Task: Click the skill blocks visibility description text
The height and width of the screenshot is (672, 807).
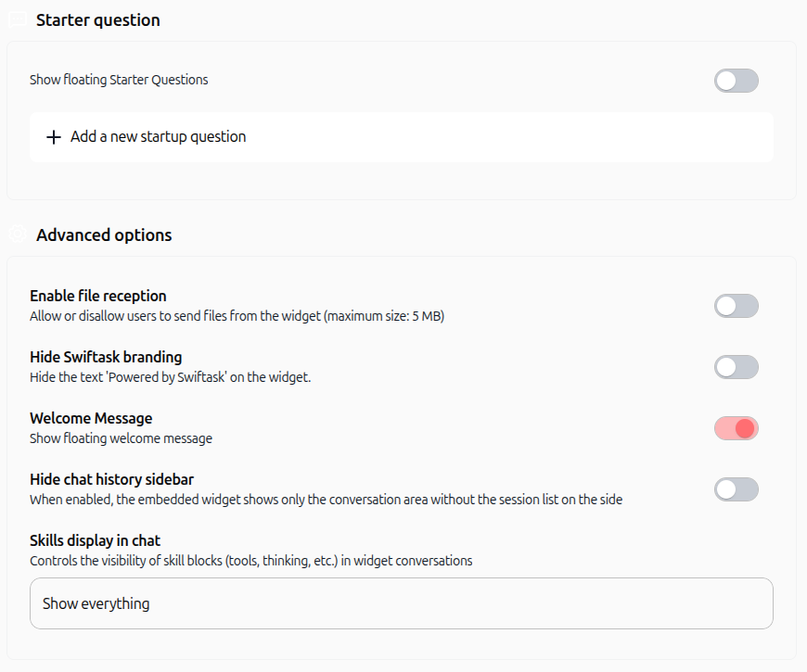Action: pyautogui.click(x=250, y=561)
